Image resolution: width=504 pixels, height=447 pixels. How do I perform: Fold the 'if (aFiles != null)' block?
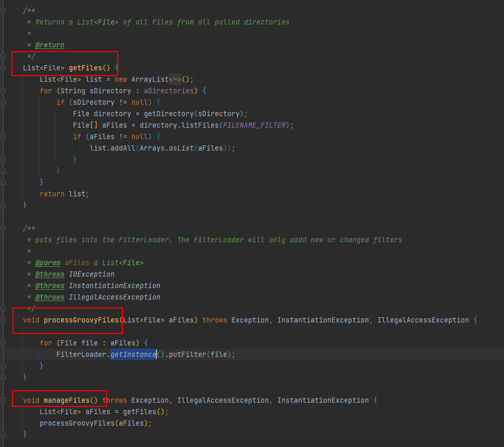(x=3, y=137)
